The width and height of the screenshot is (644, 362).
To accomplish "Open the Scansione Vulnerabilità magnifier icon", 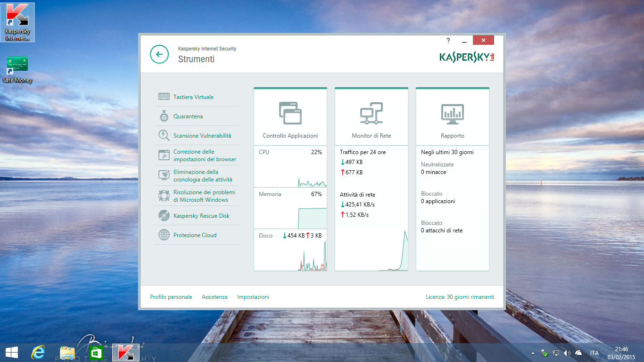I will (x=164, y=135).
